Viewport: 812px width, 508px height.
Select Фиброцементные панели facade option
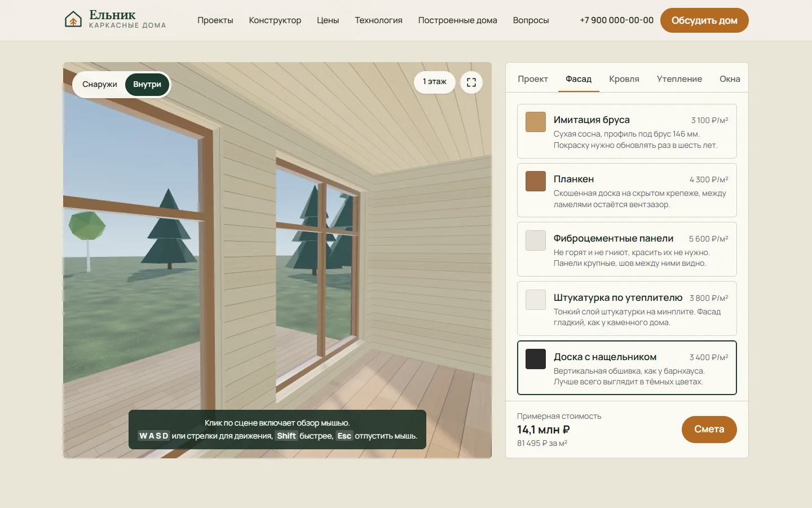tap(627, 249)
